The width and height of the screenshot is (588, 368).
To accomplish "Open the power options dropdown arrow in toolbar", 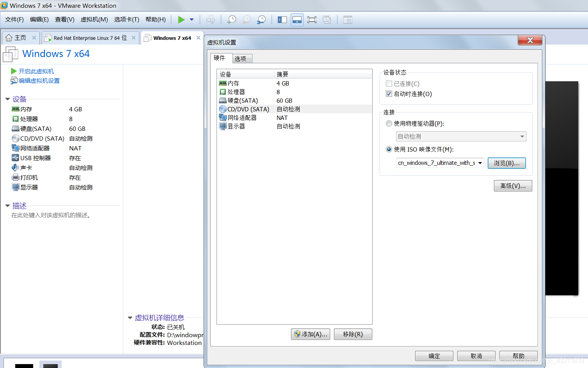I will (192, 20).
